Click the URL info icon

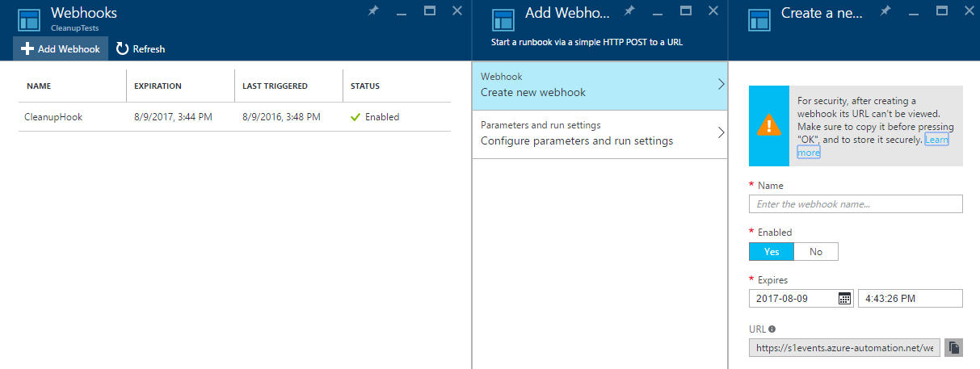pyautogui.click(x=772, y=329)
